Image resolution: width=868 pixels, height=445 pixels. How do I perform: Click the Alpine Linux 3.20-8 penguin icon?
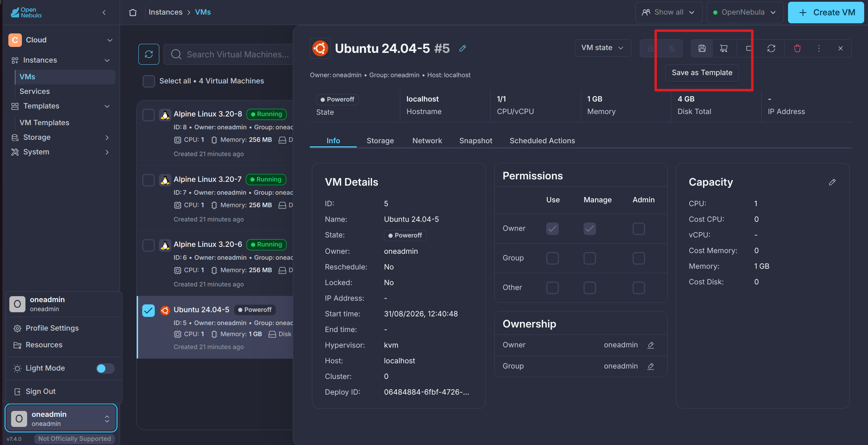165,115
